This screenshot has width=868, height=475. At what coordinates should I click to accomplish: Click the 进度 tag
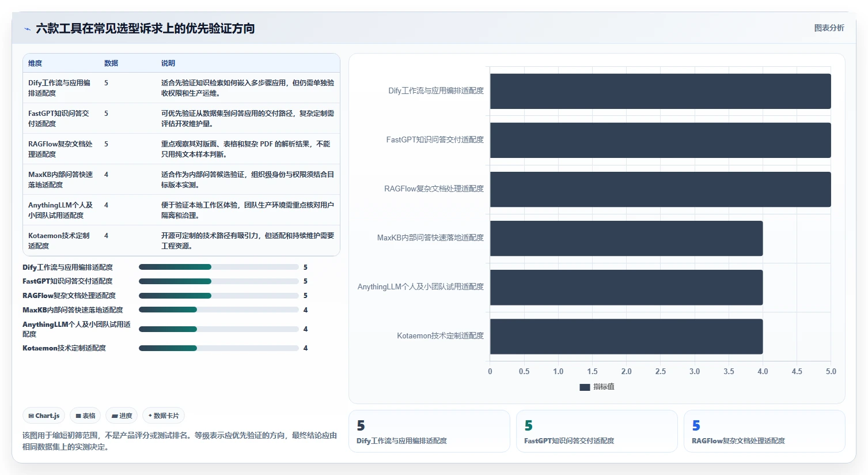(122, 416)
